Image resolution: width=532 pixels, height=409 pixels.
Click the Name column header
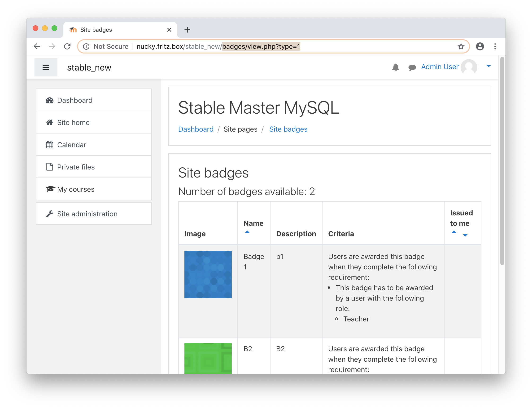[253, 223]
